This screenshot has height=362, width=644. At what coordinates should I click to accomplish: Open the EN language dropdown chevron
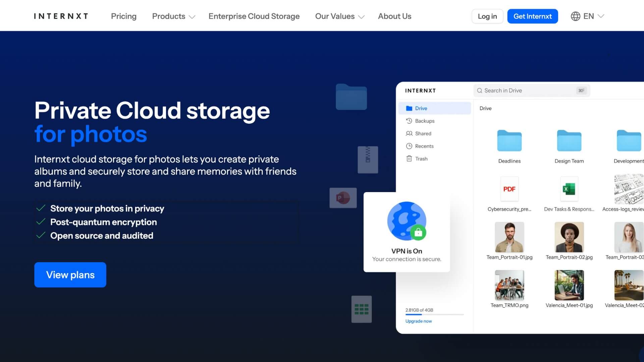click(601, 16)
